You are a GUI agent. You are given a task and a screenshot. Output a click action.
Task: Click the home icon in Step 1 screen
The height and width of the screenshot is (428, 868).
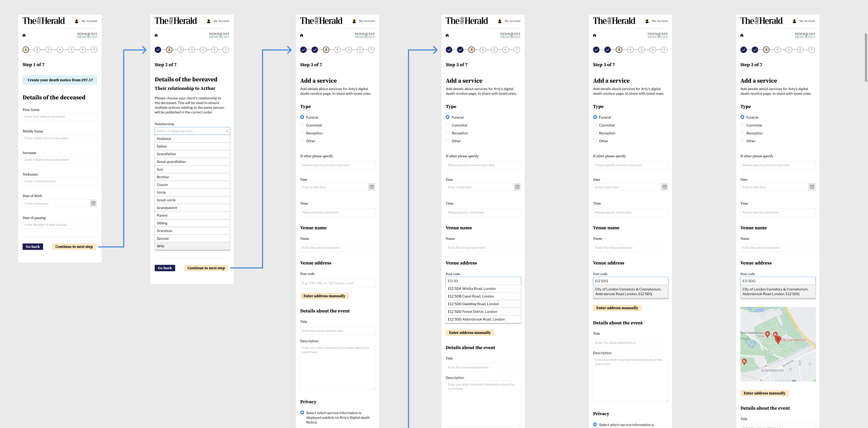[24, 35]
